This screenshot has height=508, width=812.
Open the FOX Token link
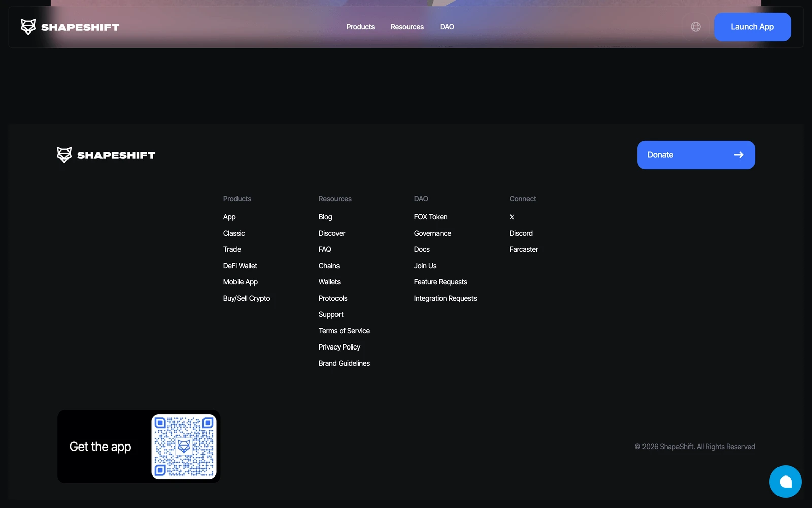tap(430, 217)
